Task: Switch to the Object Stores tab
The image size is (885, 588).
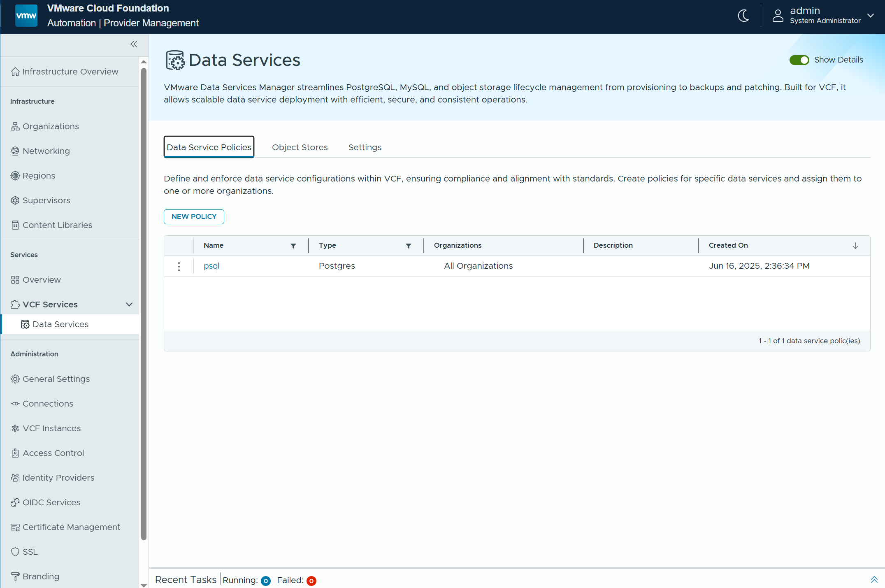Action: point(300,147)
